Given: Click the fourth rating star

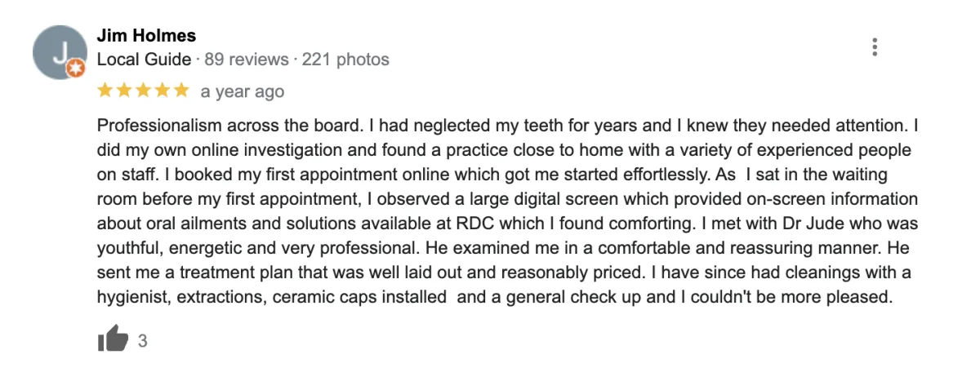Looking at the screenshot, I should pos(163,91).
